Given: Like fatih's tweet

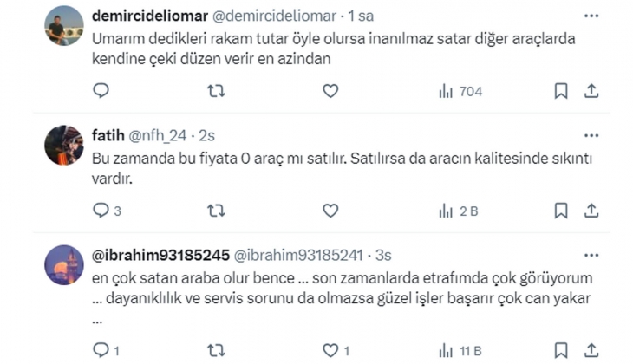Looking at the screenshot, I should [x=330, y=211].
